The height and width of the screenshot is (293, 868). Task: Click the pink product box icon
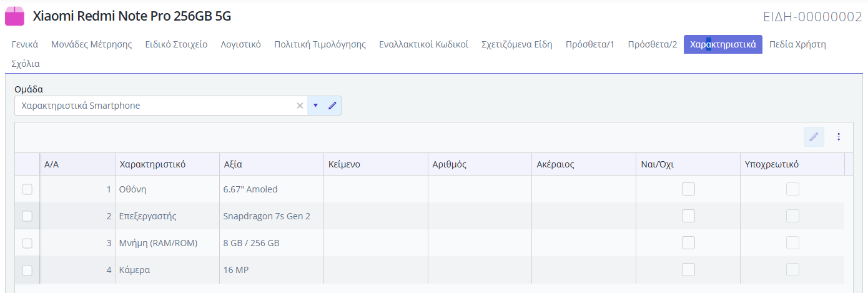pos(14,17)
